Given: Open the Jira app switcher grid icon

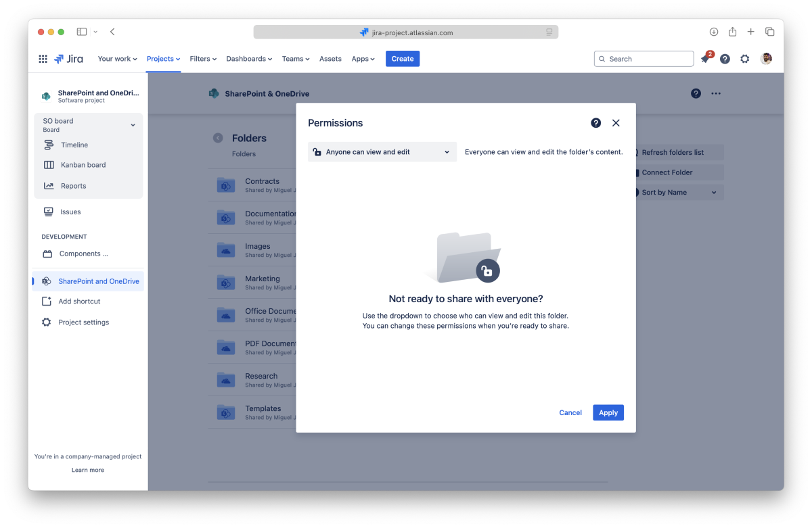Looking at the screenshot, I should (x=43, y=59).
